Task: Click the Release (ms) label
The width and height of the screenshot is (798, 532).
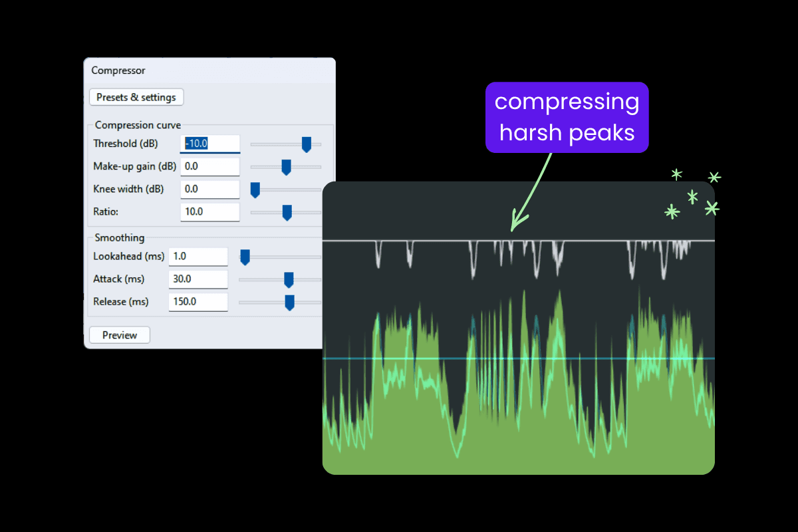Action: pyautogui.click(x=121, y=301)
